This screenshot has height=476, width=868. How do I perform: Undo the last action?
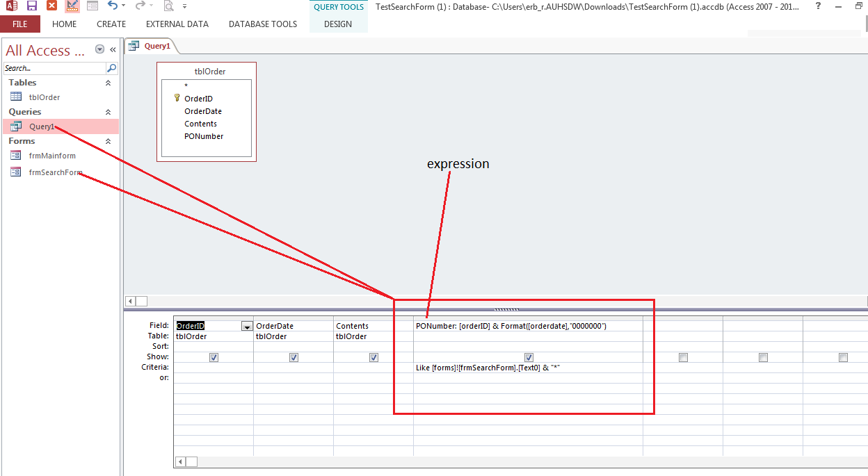coord(112,6)
